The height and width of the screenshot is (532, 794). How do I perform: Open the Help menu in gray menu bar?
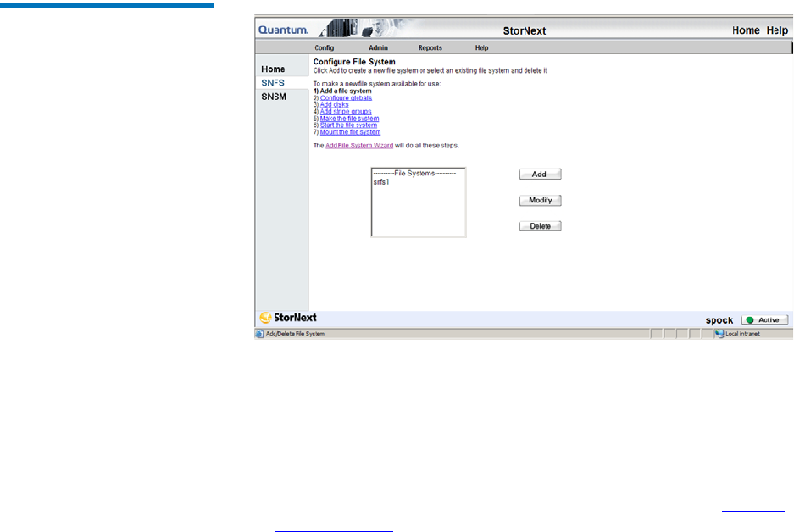tap(481, 47)
